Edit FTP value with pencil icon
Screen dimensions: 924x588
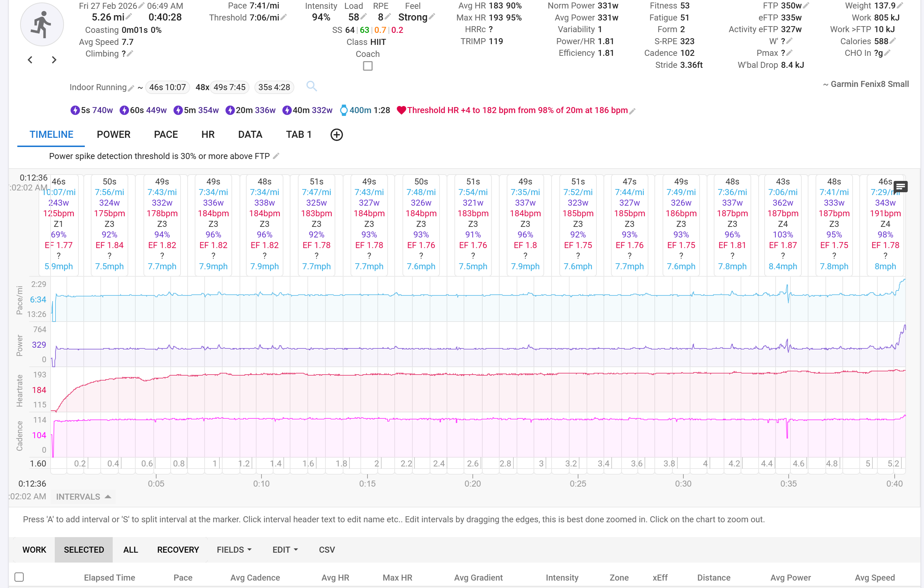click(x=806, y=6)
